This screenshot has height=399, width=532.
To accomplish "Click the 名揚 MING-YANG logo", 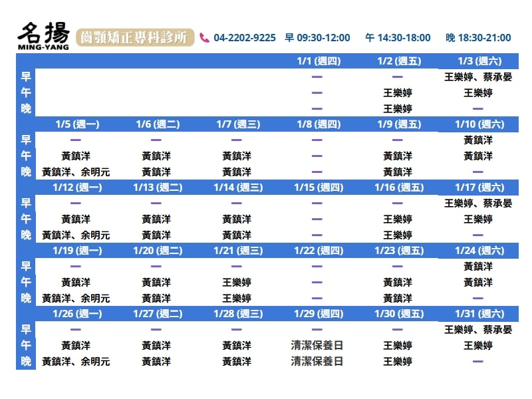I will [x=44, y=37].
